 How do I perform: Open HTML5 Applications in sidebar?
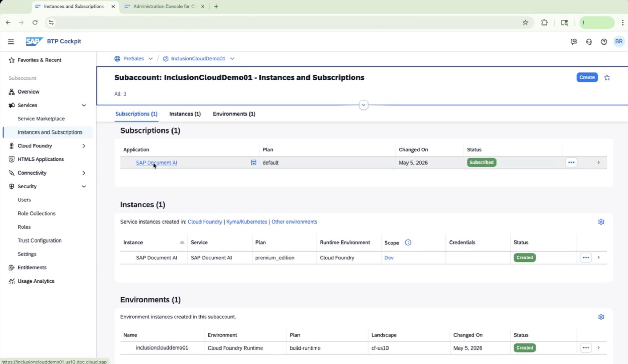pyautogui.click(x=41, y=159)
